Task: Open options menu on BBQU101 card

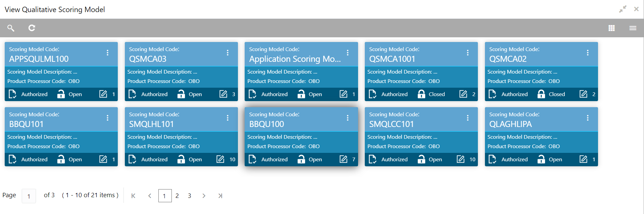Action: pyautogui.click(x=107, y=118)
